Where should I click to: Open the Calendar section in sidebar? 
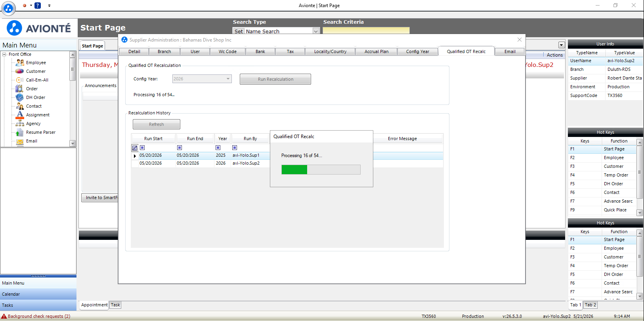(x=38, y=294)
